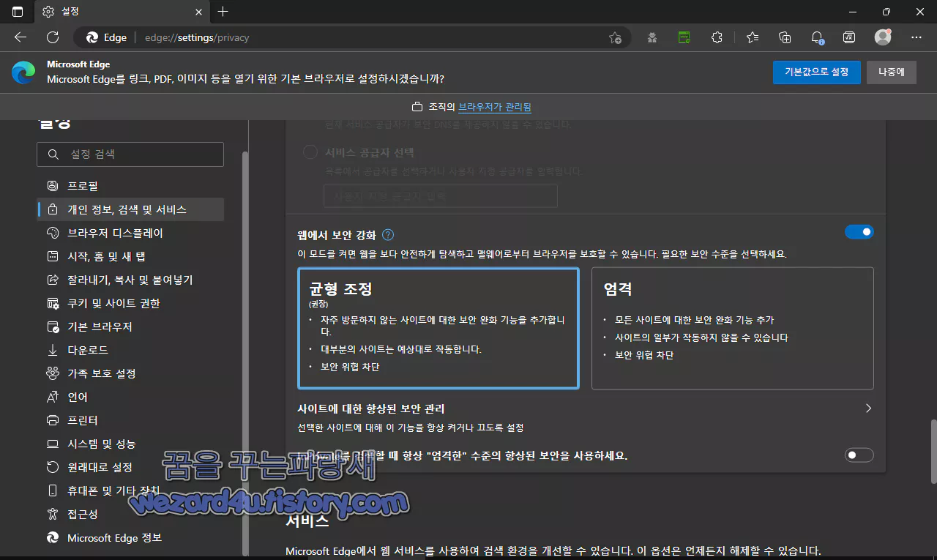Open the 다운로드 settings section
Viewport: 937px width, 560px height.
point(130,350)
